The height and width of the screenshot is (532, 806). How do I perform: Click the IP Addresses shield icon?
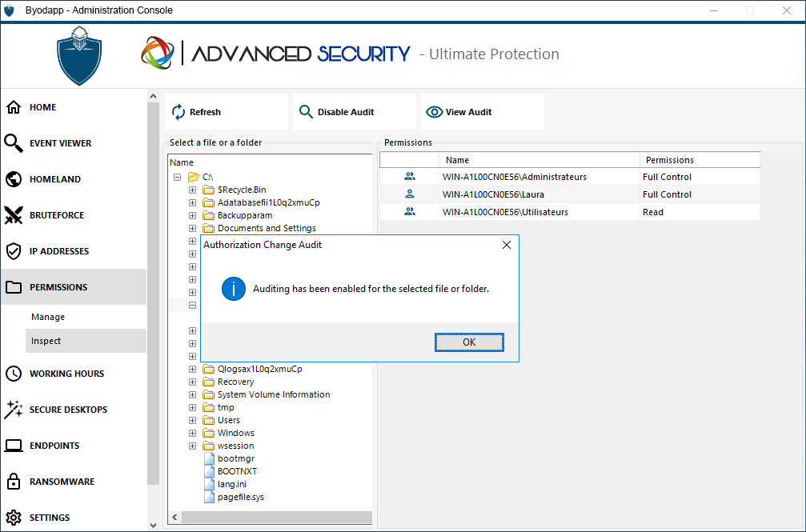coord(14,251)
